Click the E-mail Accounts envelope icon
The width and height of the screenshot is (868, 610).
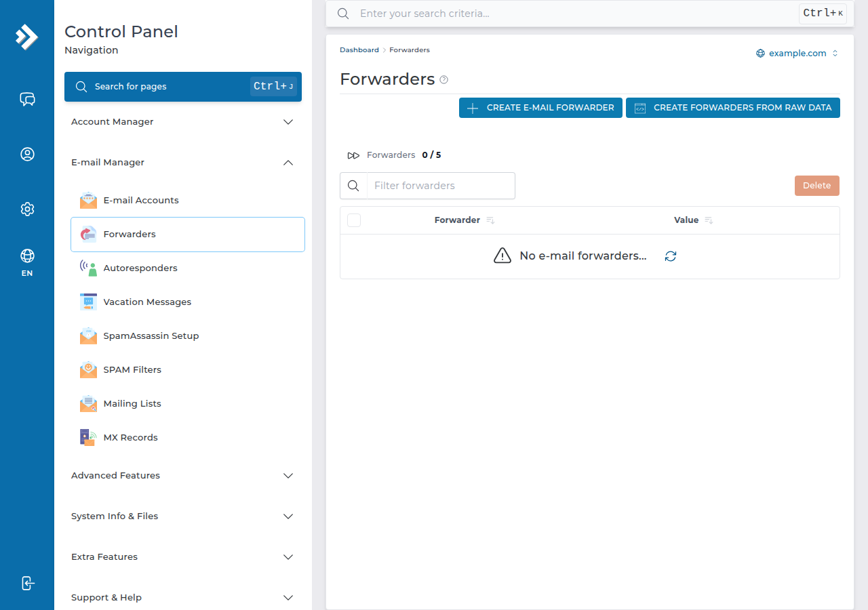pos(88,201)
